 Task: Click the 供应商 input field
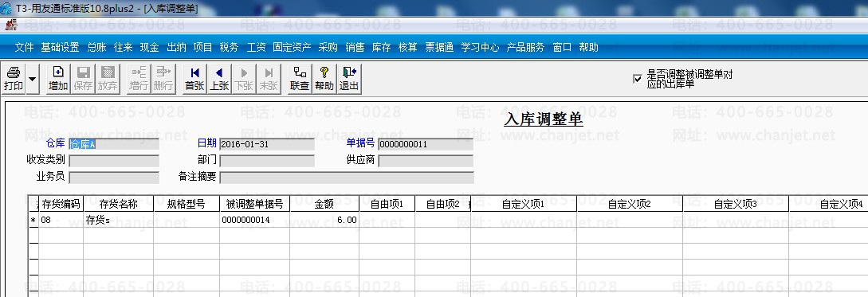tap(426, 161)
